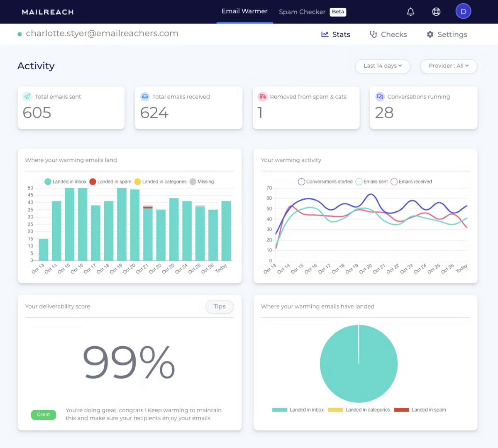Click the notification bell icon

pyautogui.click(x=410, y=12)
